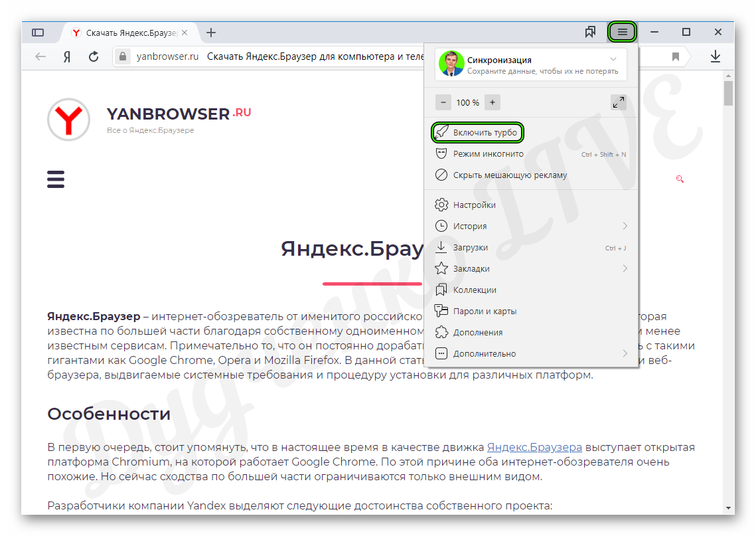Maximize the browser window
Image resolution: width=756 pixels, height=536 pixels.
(686, 33)
